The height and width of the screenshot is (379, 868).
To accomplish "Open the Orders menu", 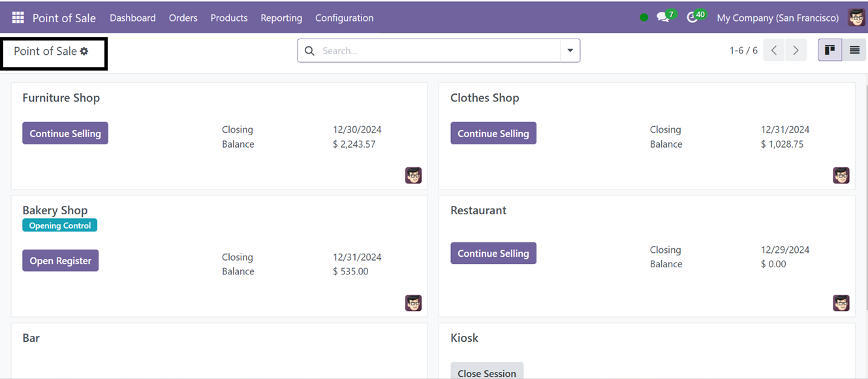I will click(x=183, y=18).
